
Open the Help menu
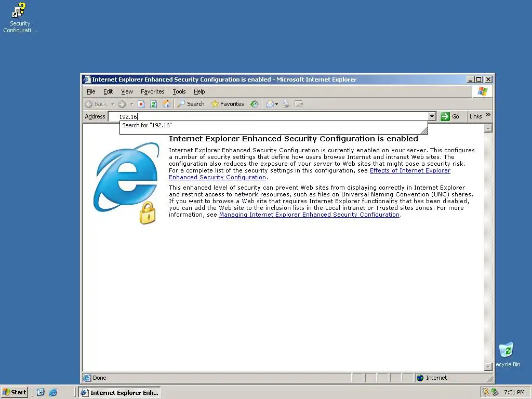199,91
